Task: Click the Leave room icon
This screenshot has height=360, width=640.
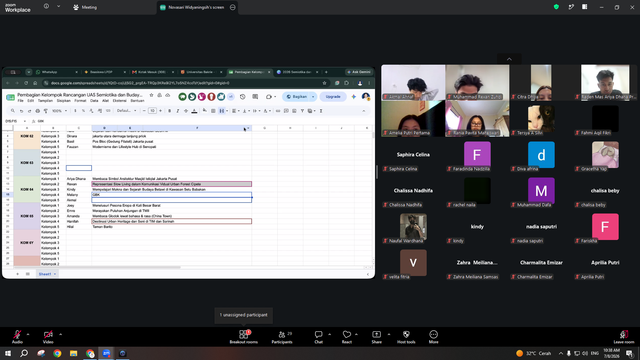Action: coord(624,335)
